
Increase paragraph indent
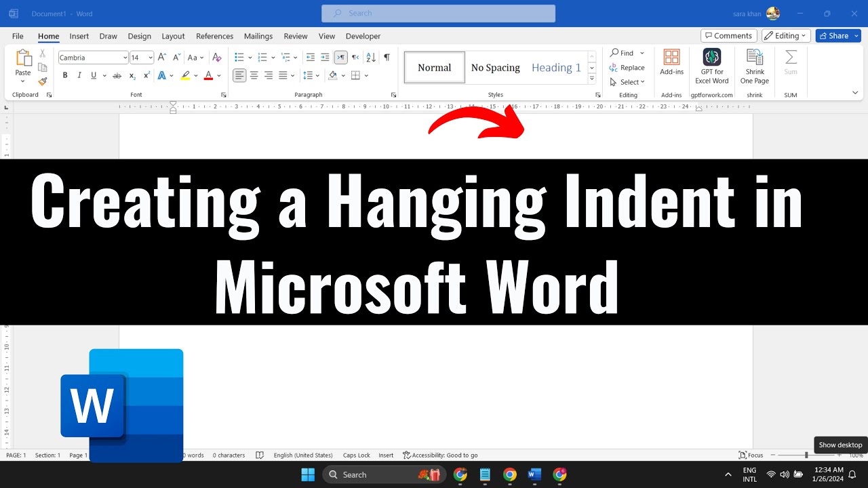pyautogui.click(x=325, y=58)
